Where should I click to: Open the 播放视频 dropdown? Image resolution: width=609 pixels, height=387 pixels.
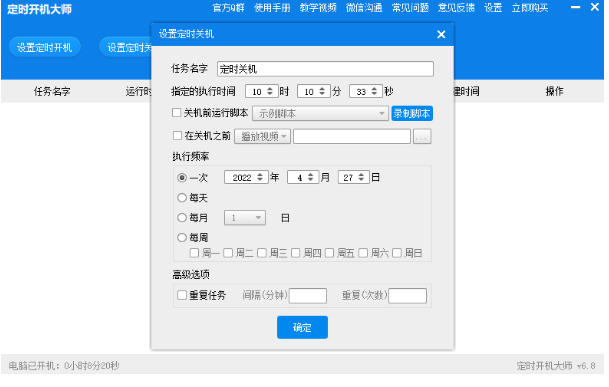(263, 136)
